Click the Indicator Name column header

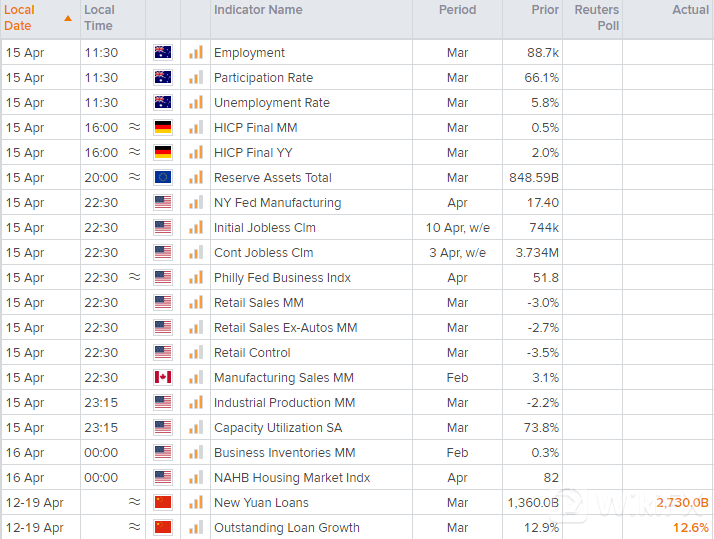click(x=258, y=10)
